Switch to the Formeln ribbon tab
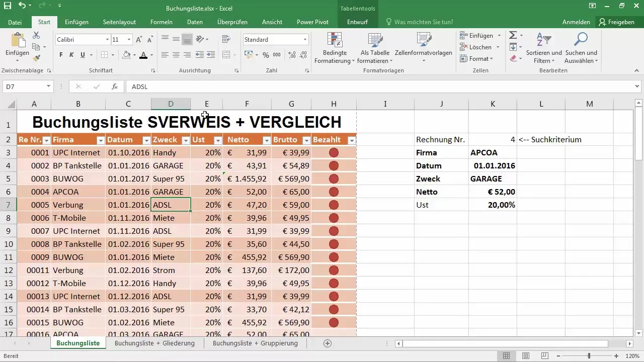Viewport: 644px width, 362px height. pyautogui.click(x=162, y=22)
